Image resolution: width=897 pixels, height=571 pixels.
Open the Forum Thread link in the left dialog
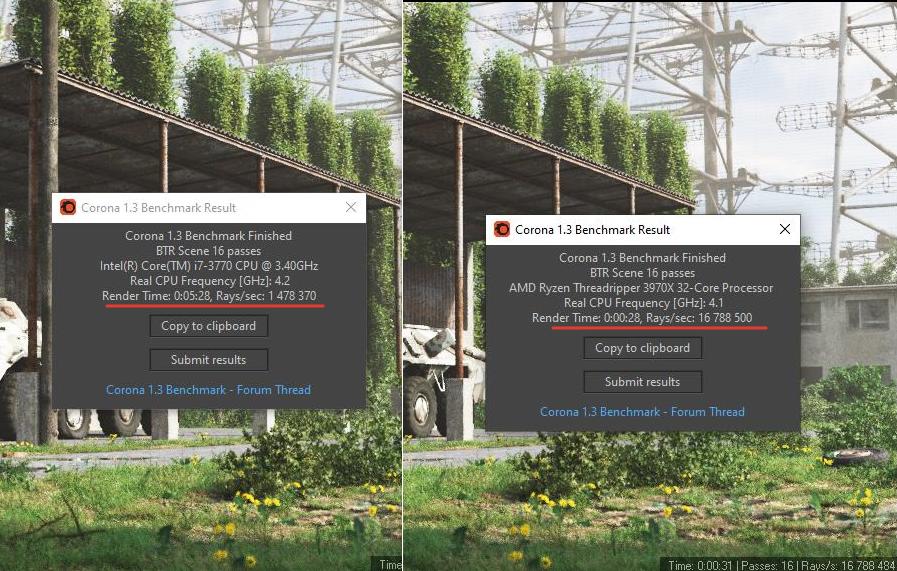pos(208,390)
